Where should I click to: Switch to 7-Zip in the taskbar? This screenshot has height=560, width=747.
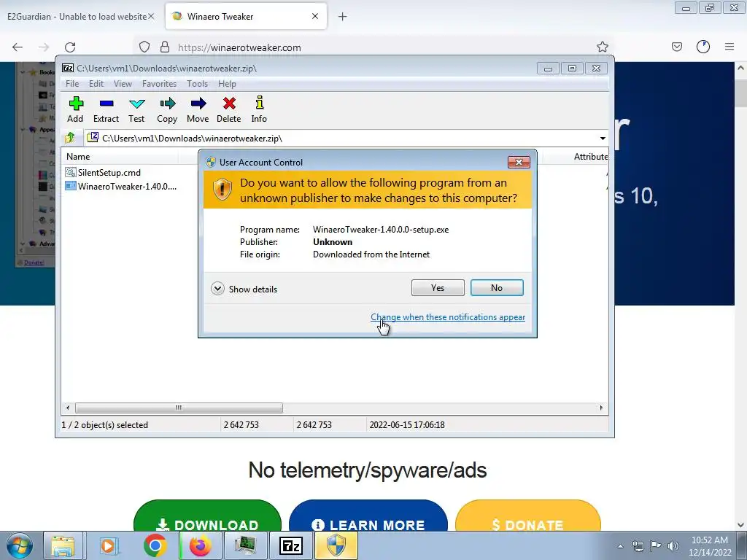pyautogui.click(x=290, y=545)
